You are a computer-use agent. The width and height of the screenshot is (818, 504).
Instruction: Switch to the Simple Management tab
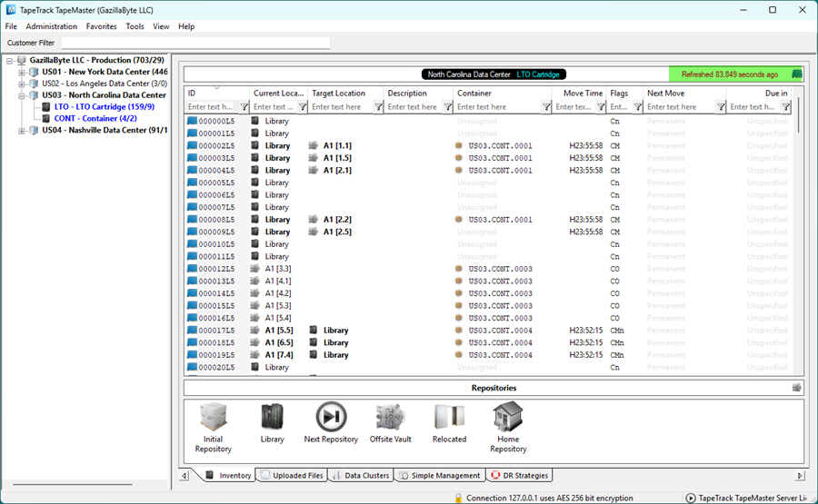click(x=440, y=475)
